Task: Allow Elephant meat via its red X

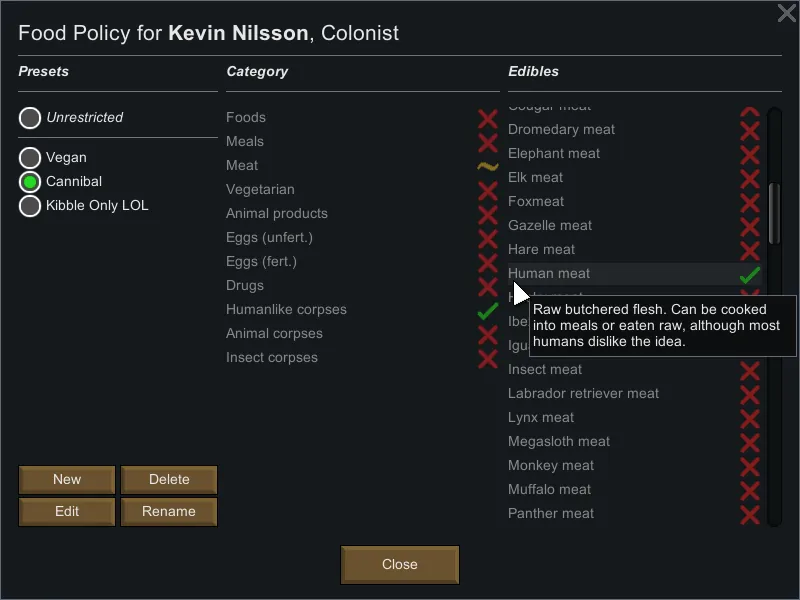Action: point(749,154)
